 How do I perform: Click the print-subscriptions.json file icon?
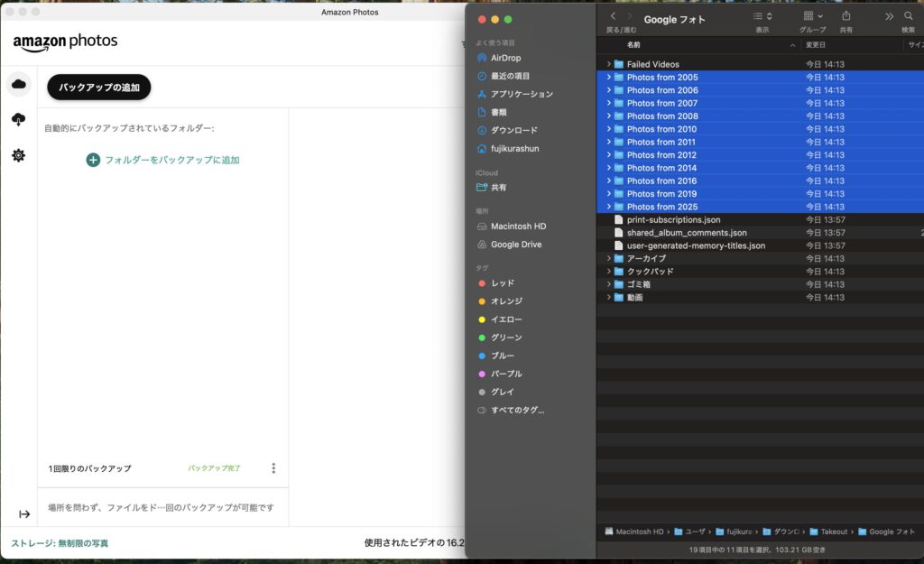click(x=619, y=220)
